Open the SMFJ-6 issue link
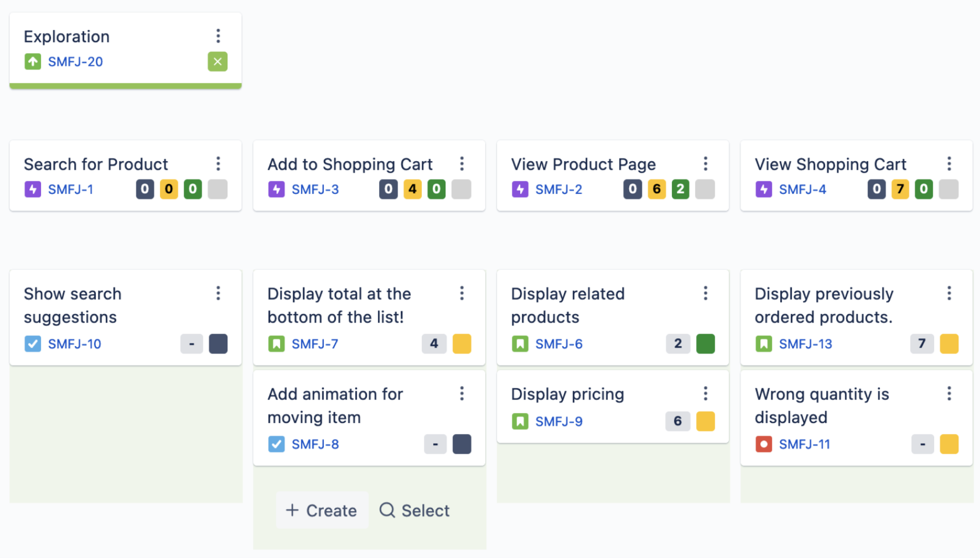This screenshot has height=558, width=980. (559, 344)
